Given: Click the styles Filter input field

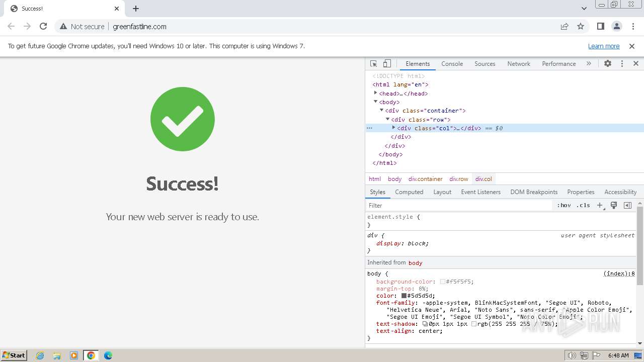Looking at the screenshot, I should (x=459, y=205).
